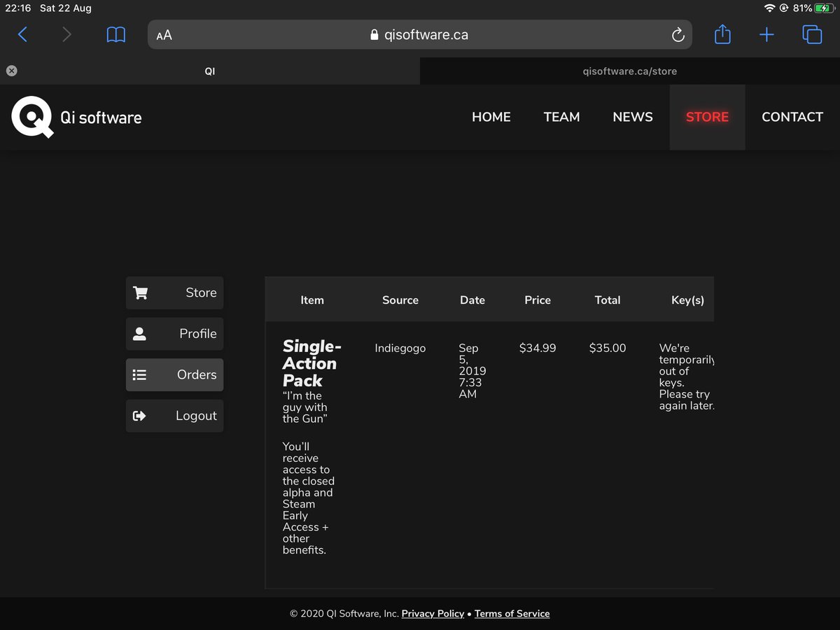
Task: Click the $34.99 price cell
Action: [538, 348]
